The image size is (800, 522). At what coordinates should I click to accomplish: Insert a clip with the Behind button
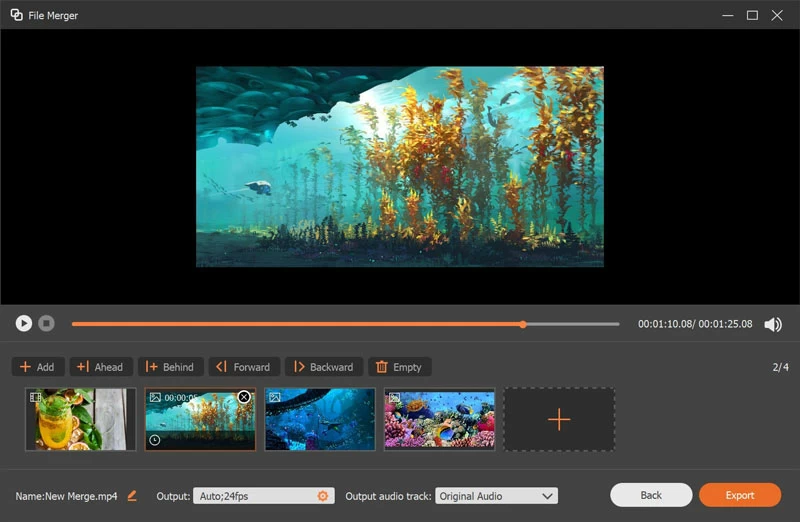170,367
